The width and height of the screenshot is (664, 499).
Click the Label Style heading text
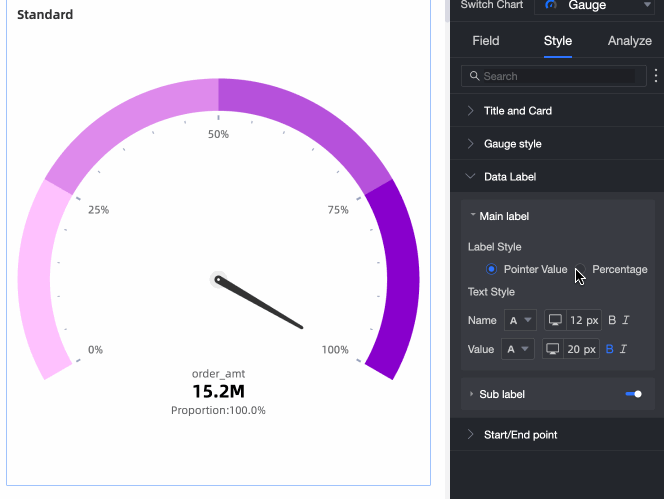pos(495,247)
